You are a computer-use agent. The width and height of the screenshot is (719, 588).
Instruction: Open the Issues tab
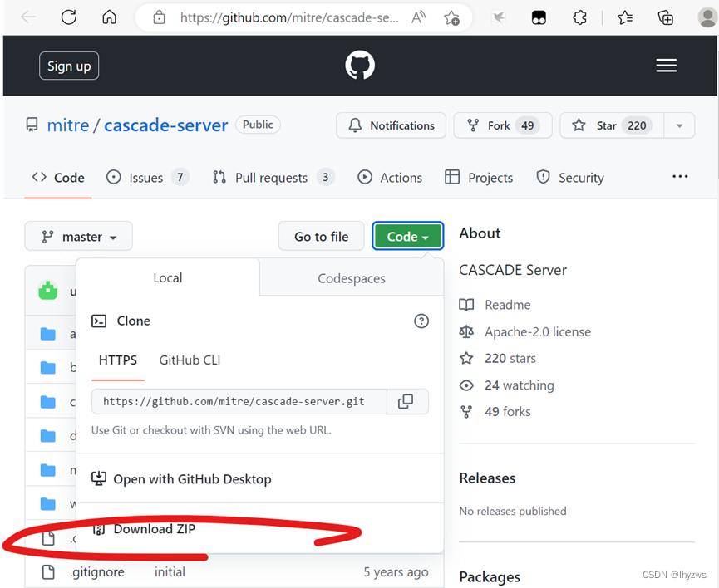(148, 178)
